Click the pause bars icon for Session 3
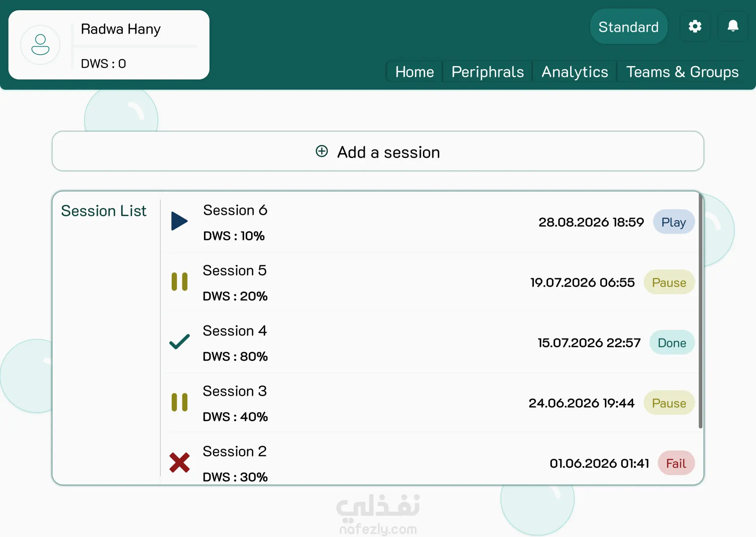This screenshot has width=756, height=537. click(180, 402)
